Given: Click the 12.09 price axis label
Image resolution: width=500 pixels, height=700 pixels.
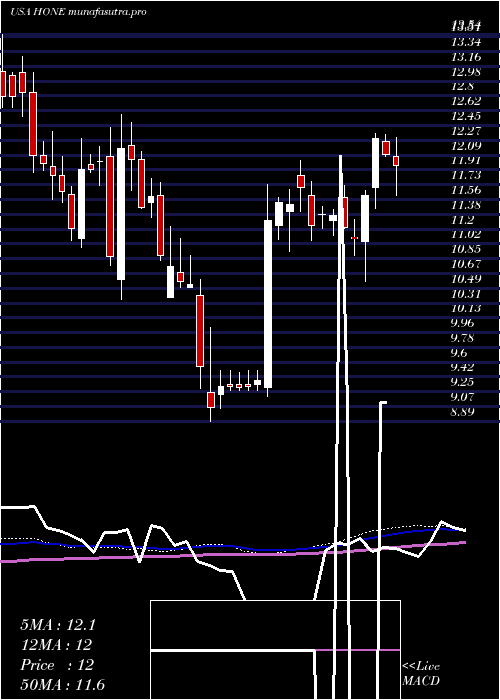Looking at the screenshot, I should coord(466,146).
